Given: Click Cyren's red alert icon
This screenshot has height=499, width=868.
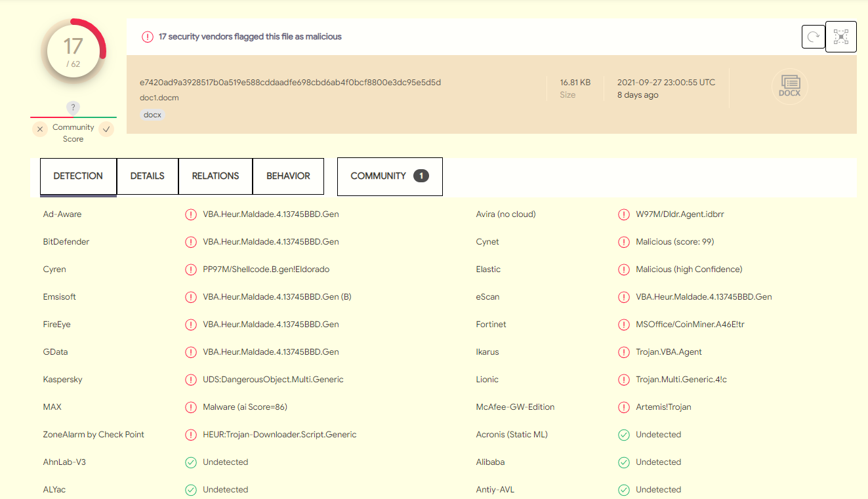Looking at the screenshot, I should click(x=191, y=269).
